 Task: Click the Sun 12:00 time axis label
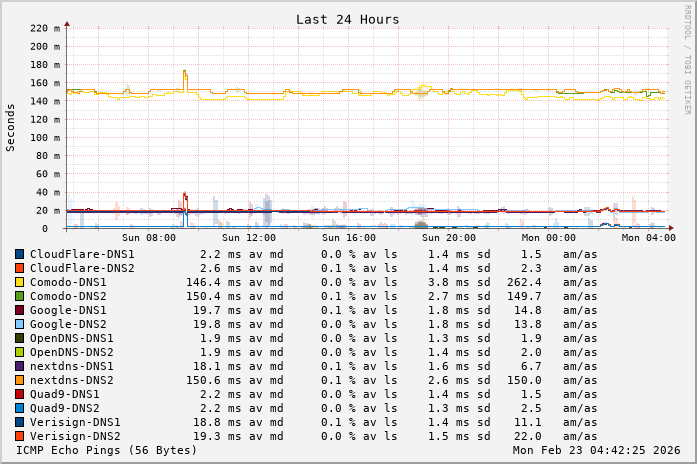[x=248, y=238]
